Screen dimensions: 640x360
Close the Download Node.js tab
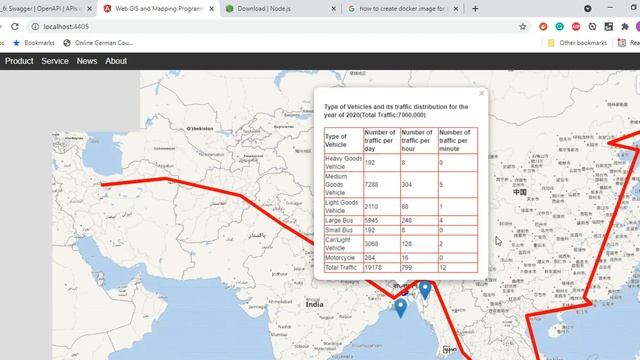[x=333, y=9]
